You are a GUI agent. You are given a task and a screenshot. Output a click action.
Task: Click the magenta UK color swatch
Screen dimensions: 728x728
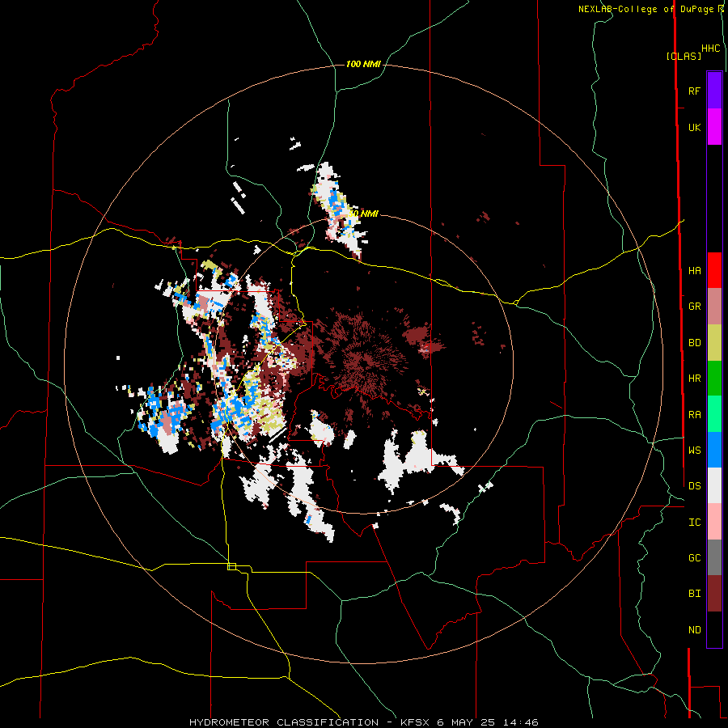coord(714,127)
